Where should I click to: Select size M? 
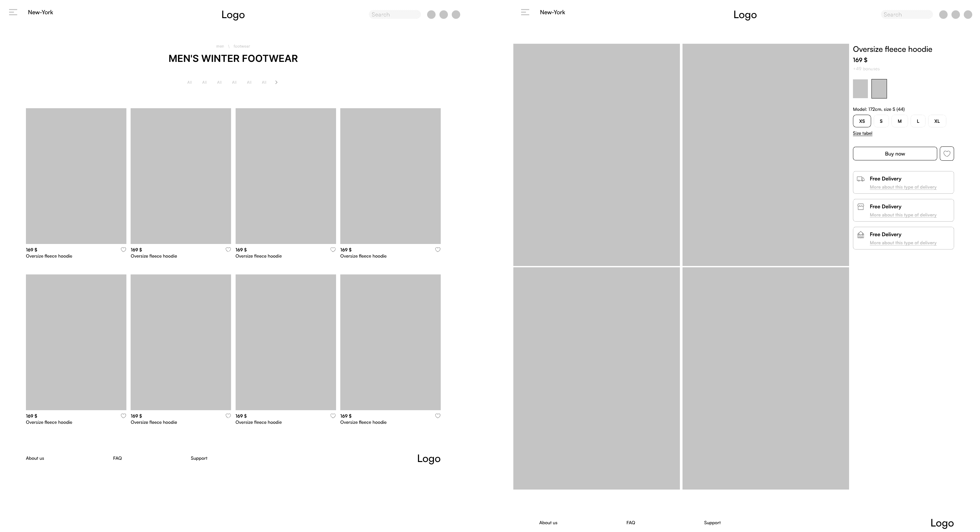click(899, 121)
